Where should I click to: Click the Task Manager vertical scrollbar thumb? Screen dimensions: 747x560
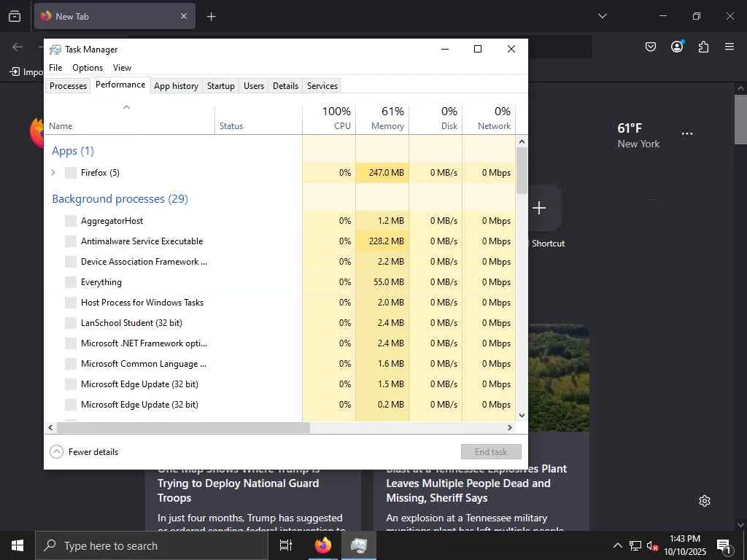[x=522, y=171]
